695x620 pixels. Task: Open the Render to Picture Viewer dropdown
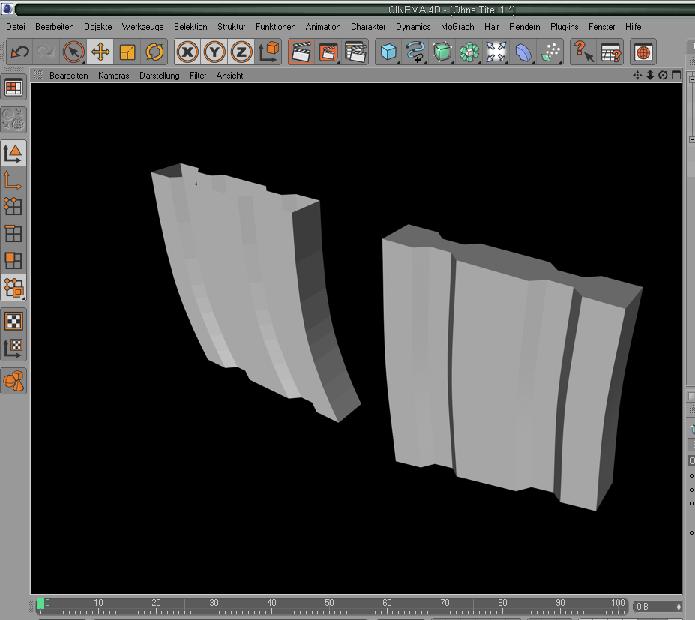(328, 52)
